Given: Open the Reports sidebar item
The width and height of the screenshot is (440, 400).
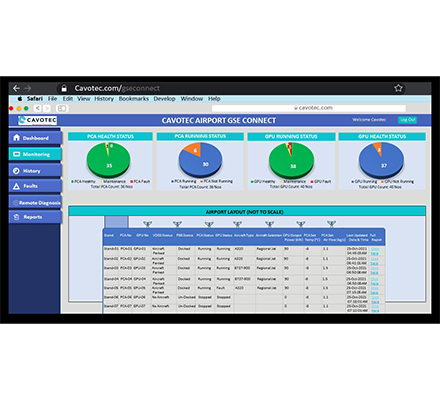Looking at the screenshot, I should tap(35, 217).
